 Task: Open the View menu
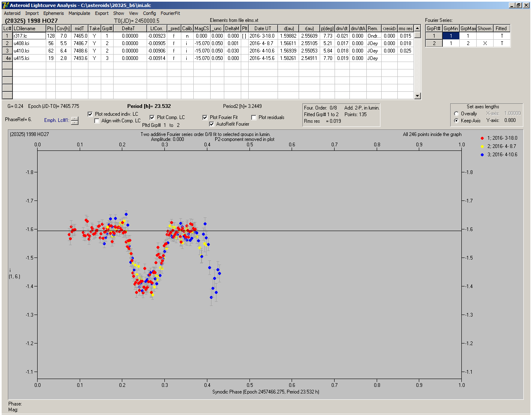(x=133, y=13)
